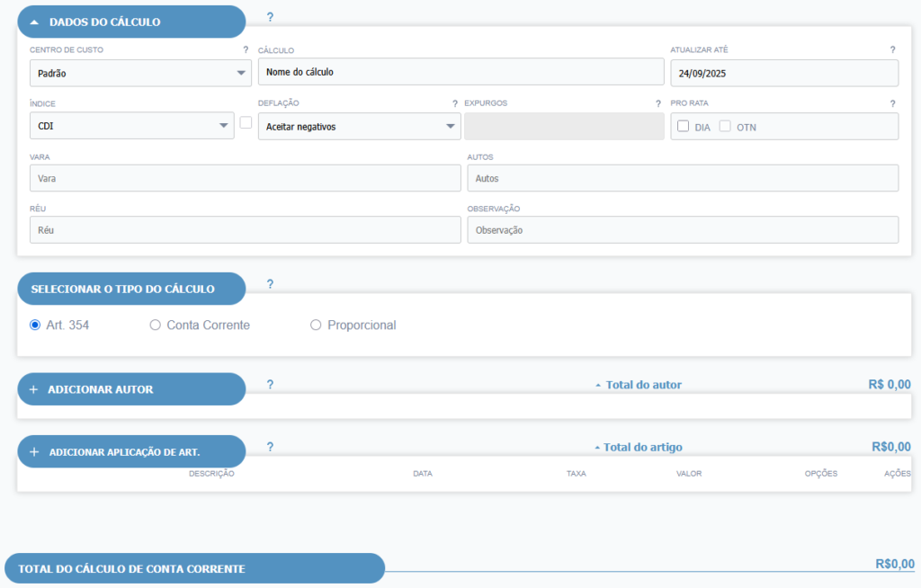Open the Centro de Custo dropdown

139,73
